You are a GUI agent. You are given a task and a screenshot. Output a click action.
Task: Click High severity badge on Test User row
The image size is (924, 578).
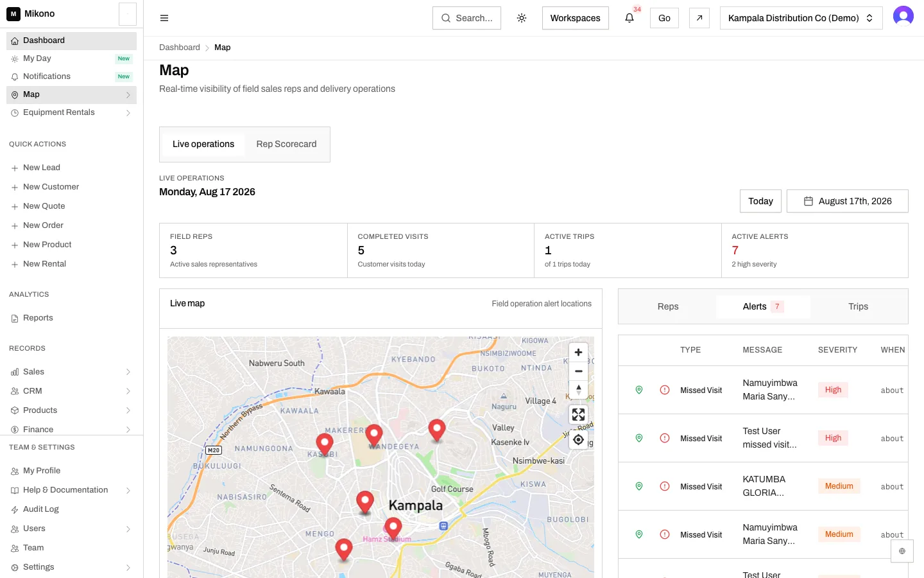(x=833, y=438)
